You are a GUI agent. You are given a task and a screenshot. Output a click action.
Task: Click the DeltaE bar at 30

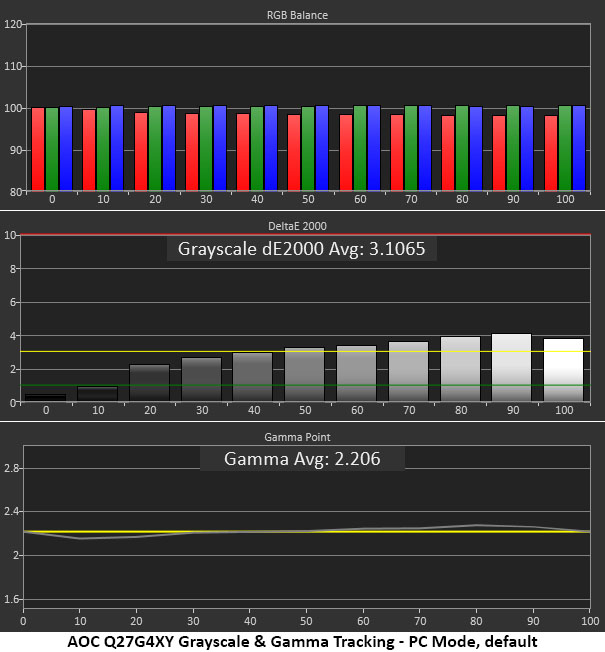[202, 380]
